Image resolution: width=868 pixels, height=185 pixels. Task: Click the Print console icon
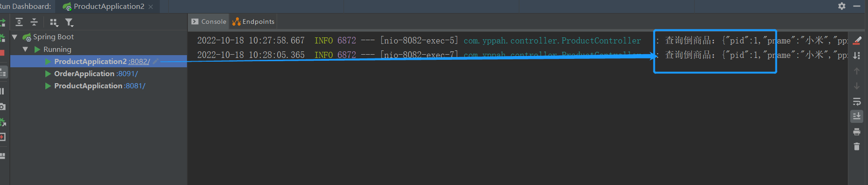[x=857, y=132]
